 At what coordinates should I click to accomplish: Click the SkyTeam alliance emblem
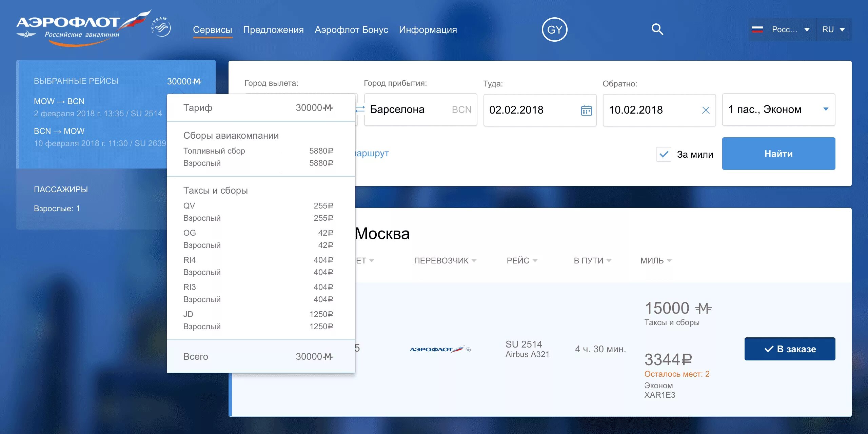click(161, 27)
